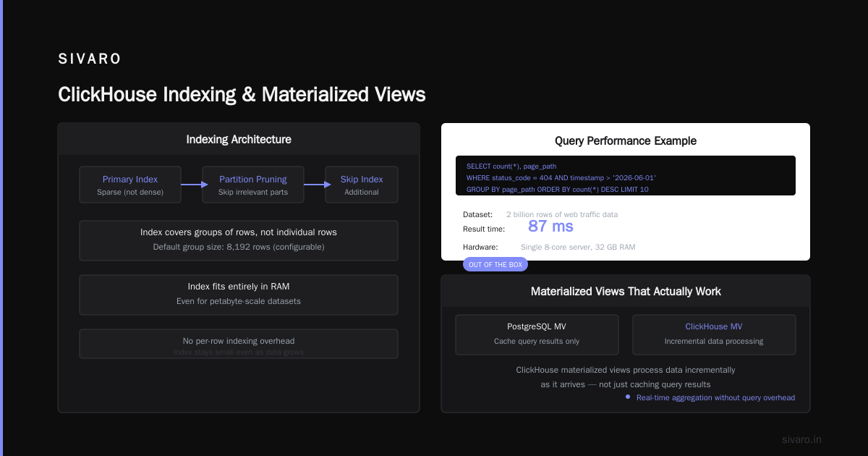Click Materialized Views That Actually Work header
Image resolution: width=868 pixels, height=456 pixels.
click(x=626, y=291)
